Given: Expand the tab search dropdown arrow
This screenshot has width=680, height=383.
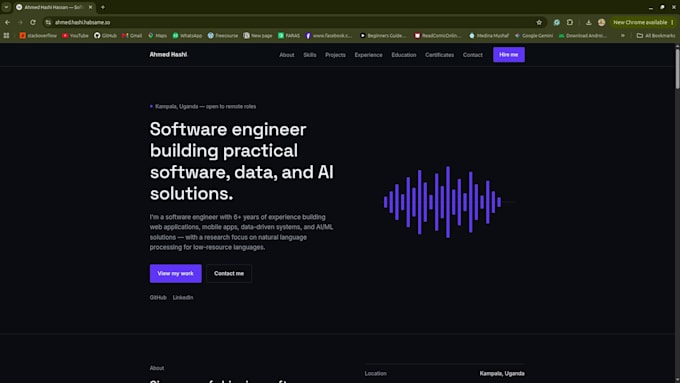Looking at the screenshot, I should click(6, 7).
